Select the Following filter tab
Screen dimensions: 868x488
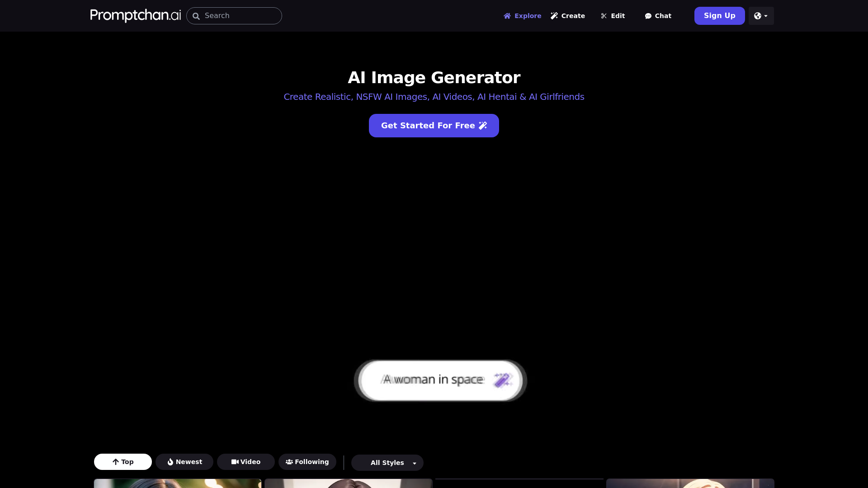(307, 462)
